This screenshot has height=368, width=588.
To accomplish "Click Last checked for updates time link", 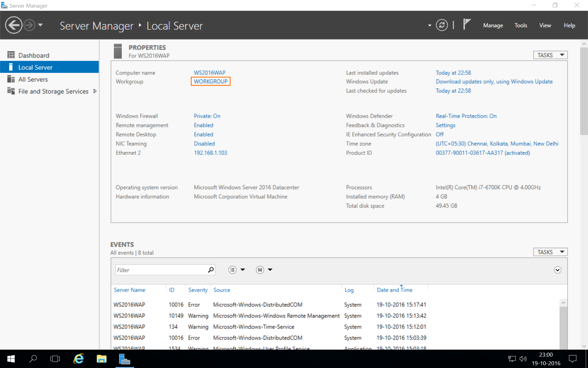I will click(453, 91).
